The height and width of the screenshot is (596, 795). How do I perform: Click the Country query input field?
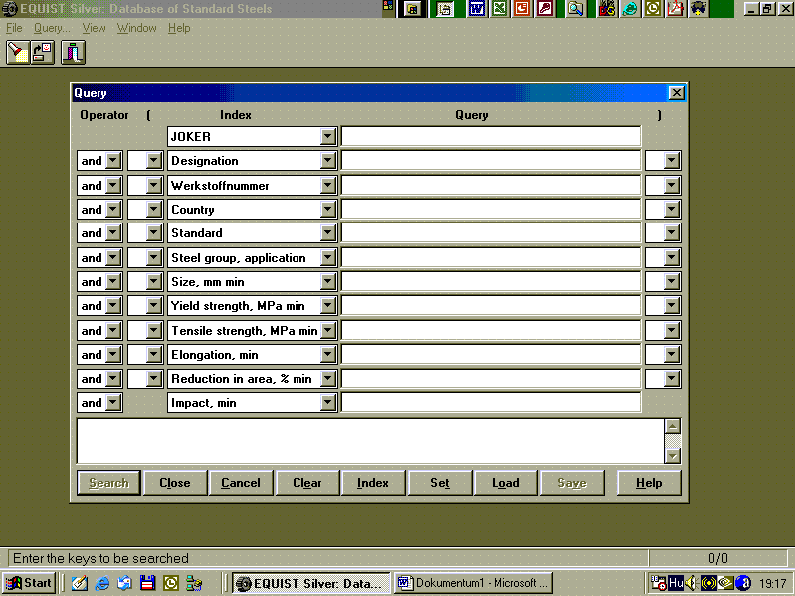tap(491, 209)
